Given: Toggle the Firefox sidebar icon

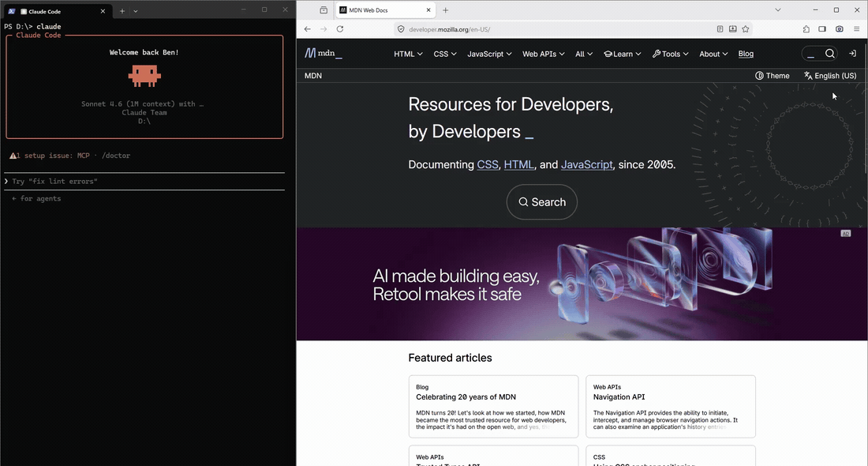Looking at the screenshot, I should coord(822,28).
